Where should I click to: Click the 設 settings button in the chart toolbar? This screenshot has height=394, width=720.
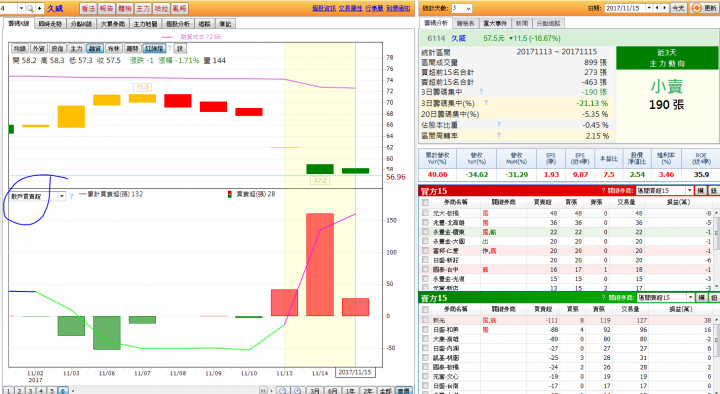[x=180, y=48]
